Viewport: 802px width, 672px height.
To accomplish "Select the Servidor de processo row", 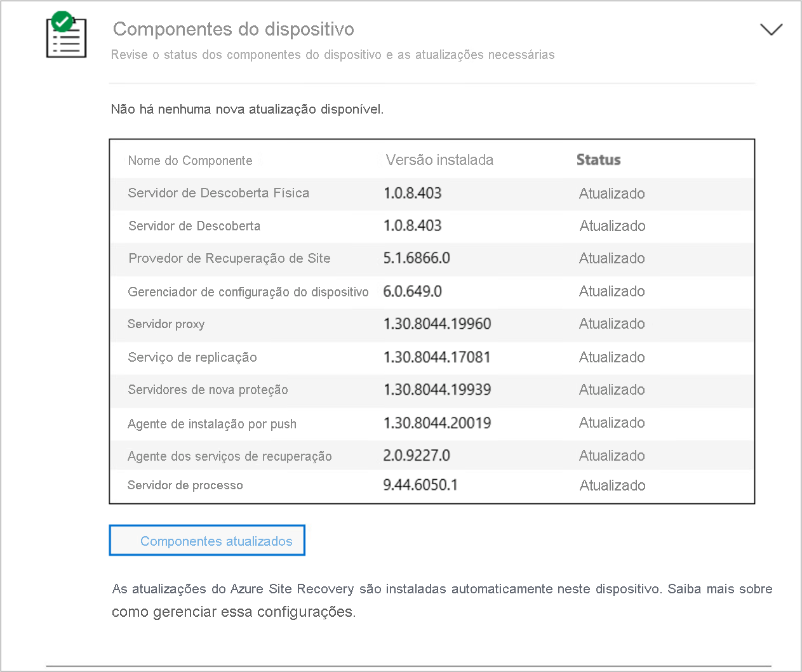I will (185, 485).
